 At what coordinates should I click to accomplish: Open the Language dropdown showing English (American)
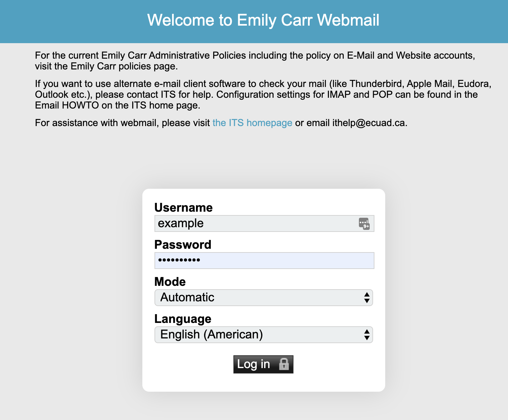pyautogui.click(x=263, y=335)
